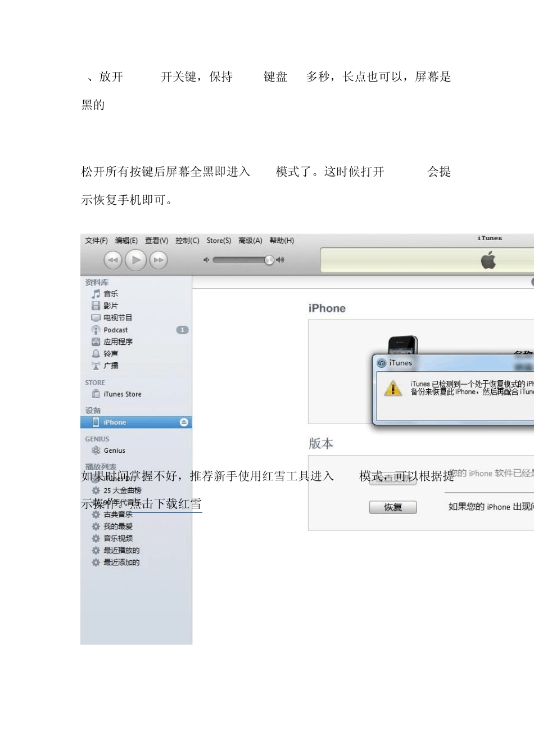The width and height of the screenshot is (534, 756).
Task: Click the 电视节目 label in library
Action: [118, 318]
